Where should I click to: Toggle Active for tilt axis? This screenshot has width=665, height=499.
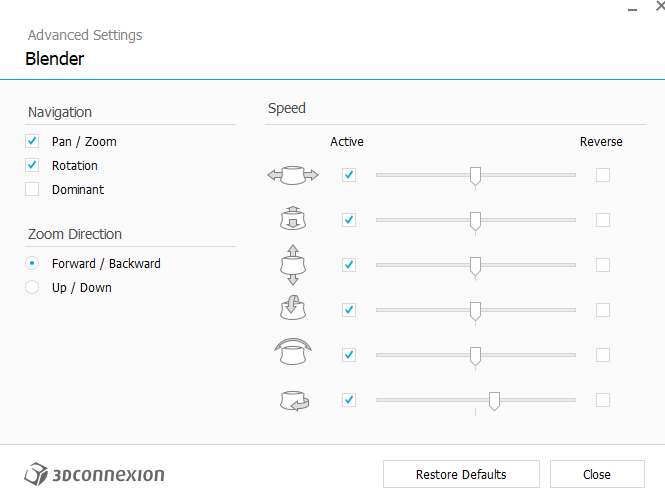click(349, 310)
